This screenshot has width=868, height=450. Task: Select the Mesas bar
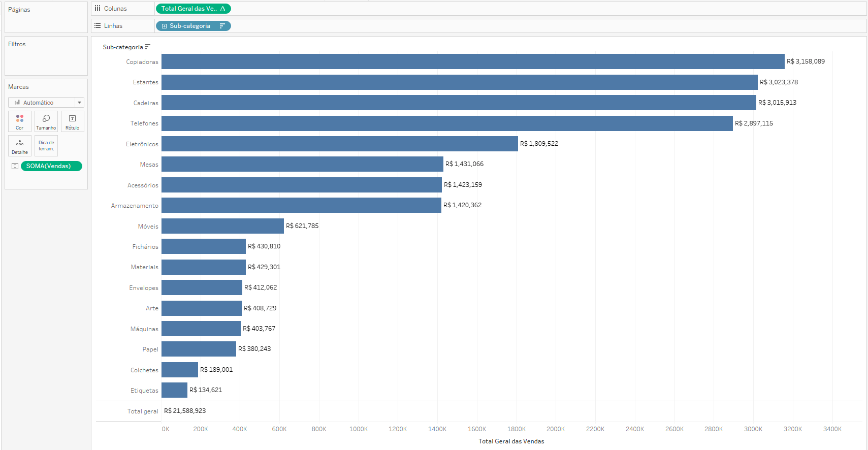302,164
